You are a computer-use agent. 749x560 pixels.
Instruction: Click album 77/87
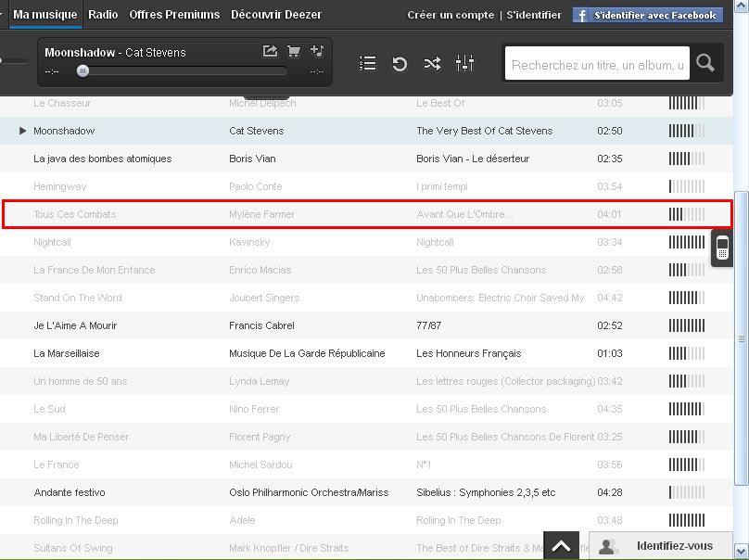point(428,325)
